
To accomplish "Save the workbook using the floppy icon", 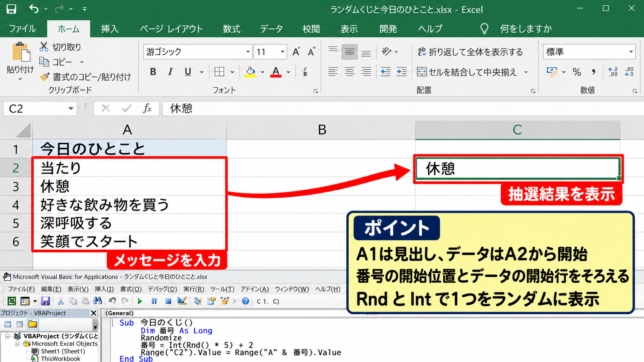I will point(12,9).
